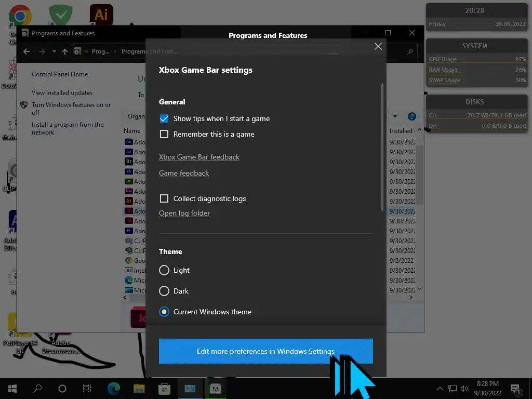This screenshot has width=532, height=399.
Task: Open Google Chrome desktop shortcut
Action: coord(20,15)
